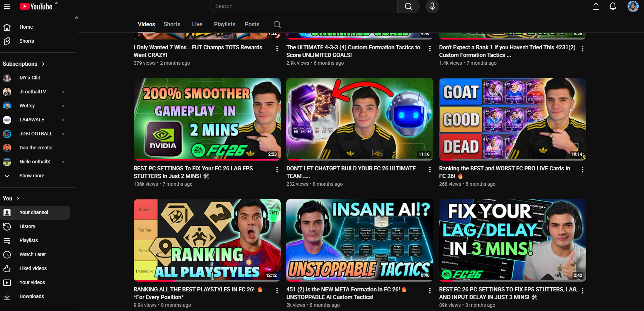Open options menu for 4231(2) Custom Formation video
Viewport: 644px width, 311px height.
click(x=583, y=49)
